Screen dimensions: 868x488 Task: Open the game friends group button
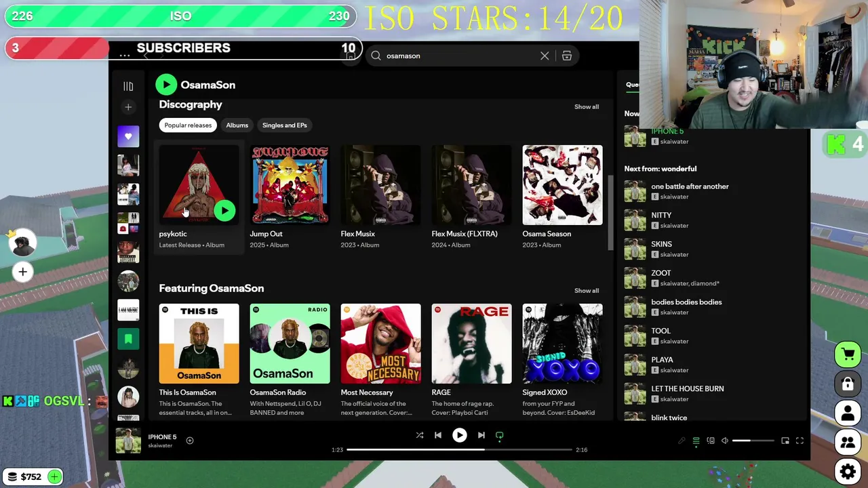[x=848, y=442]
